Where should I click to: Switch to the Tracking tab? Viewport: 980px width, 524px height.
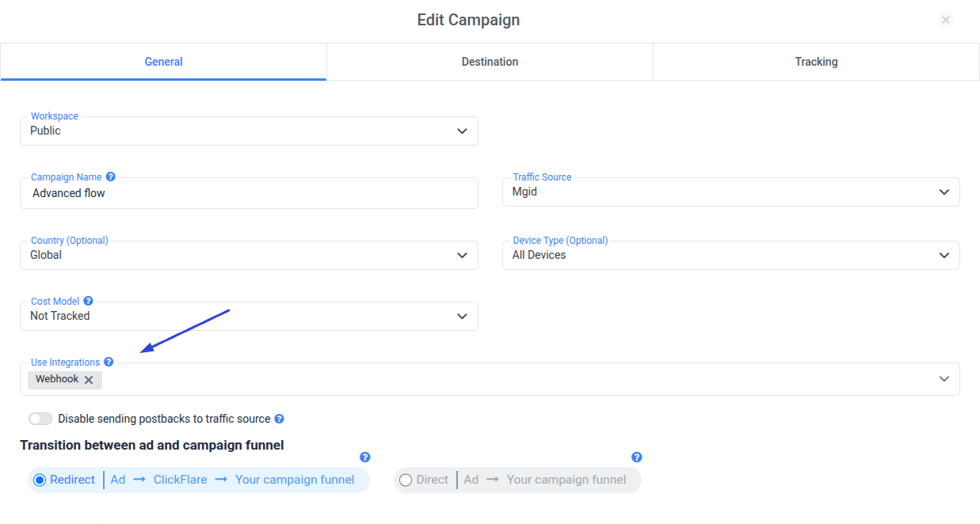[x=816, y=62]
